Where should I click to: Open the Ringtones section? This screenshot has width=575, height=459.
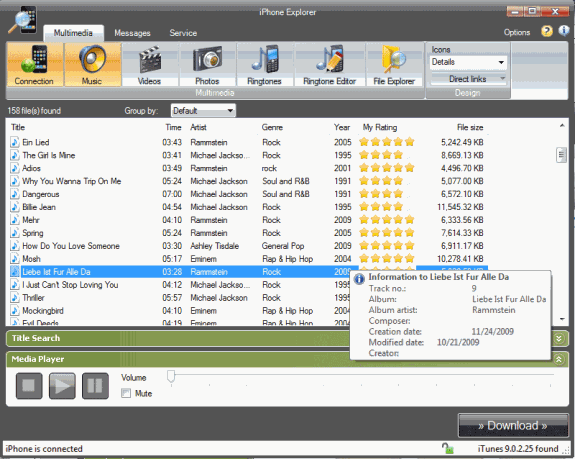tap(265, 65)
